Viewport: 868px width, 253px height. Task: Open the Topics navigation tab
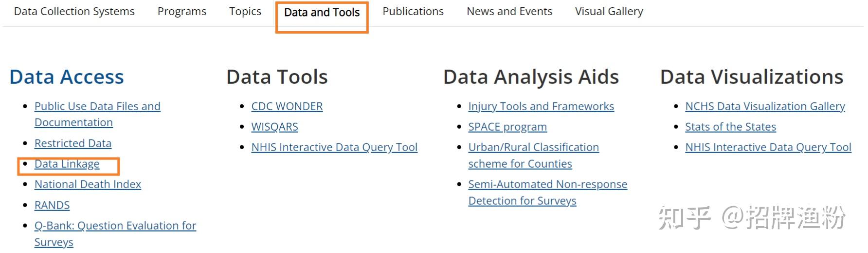click(x=245, y=11)
